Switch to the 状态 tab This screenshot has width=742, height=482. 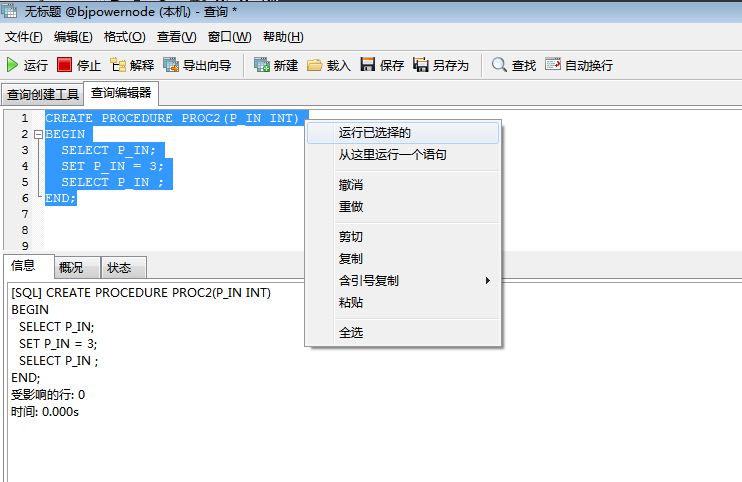(123, 268)
